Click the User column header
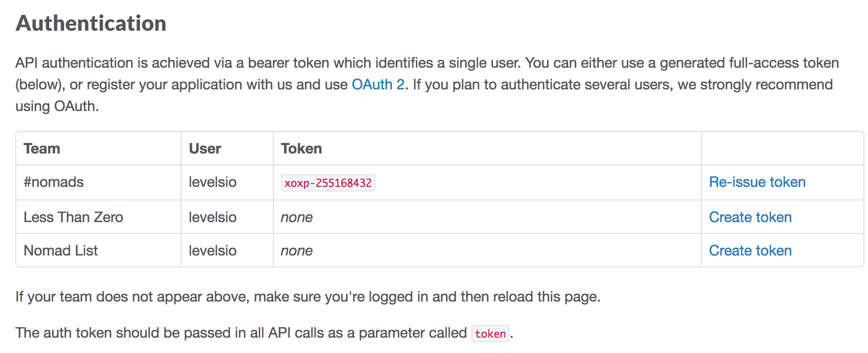The image size is (868, 353). point(205,149)
